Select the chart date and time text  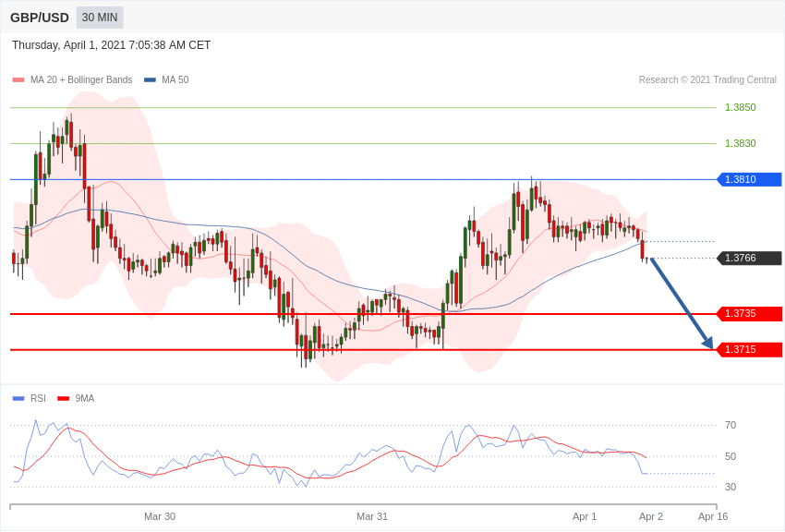(x=111, y=45)
